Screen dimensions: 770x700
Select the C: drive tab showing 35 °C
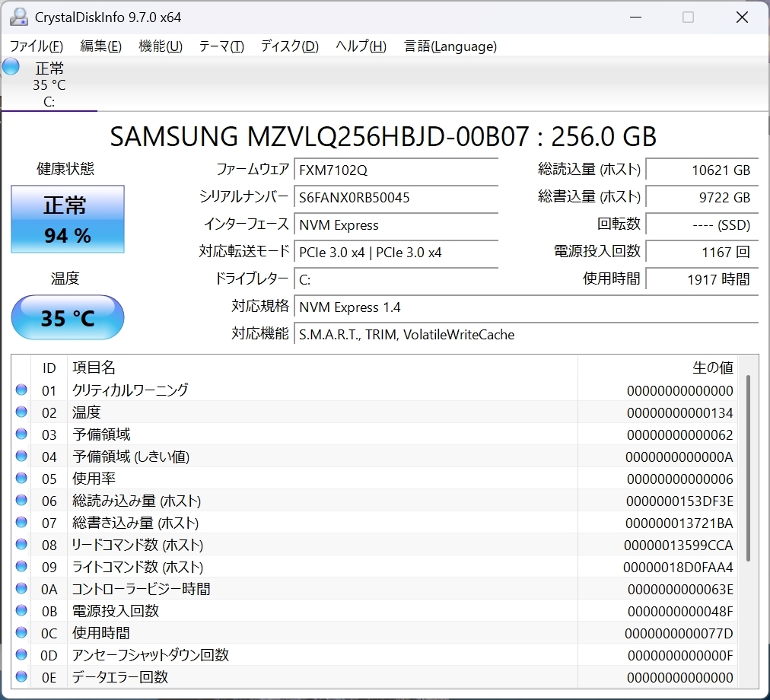[x=49, y=84]
